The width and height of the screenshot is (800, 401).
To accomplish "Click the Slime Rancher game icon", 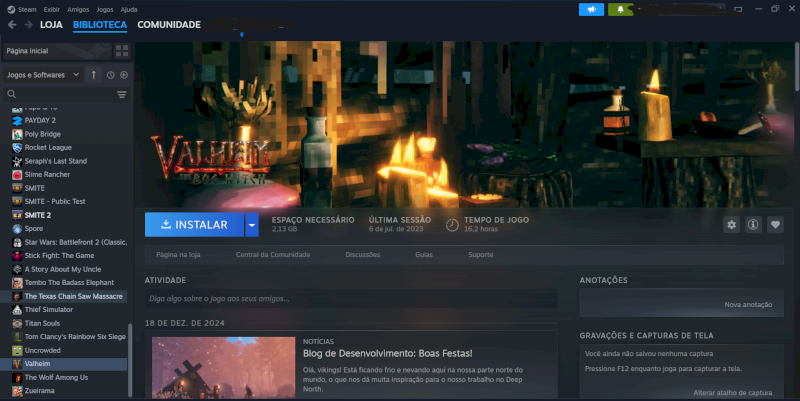I will 17,175.
